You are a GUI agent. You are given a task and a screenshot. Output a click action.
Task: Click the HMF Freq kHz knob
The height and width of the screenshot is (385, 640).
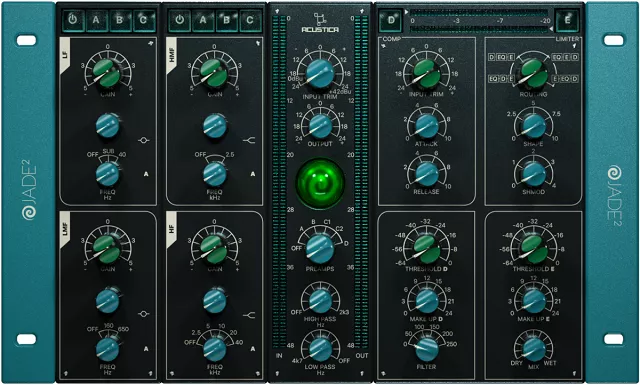coord(215,175)
